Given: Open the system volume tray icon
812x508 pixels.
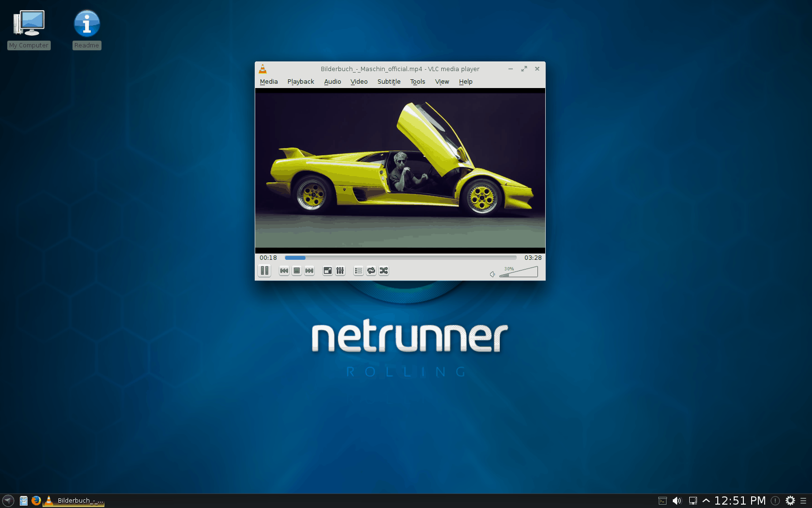Looking at the screenshot, I should 677,501.
